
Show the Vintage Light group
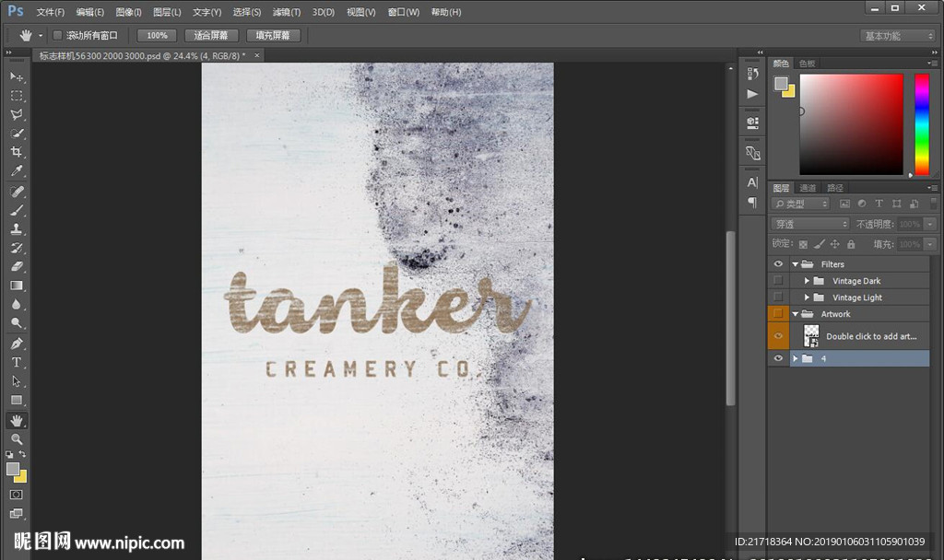(x=778, y=297)
